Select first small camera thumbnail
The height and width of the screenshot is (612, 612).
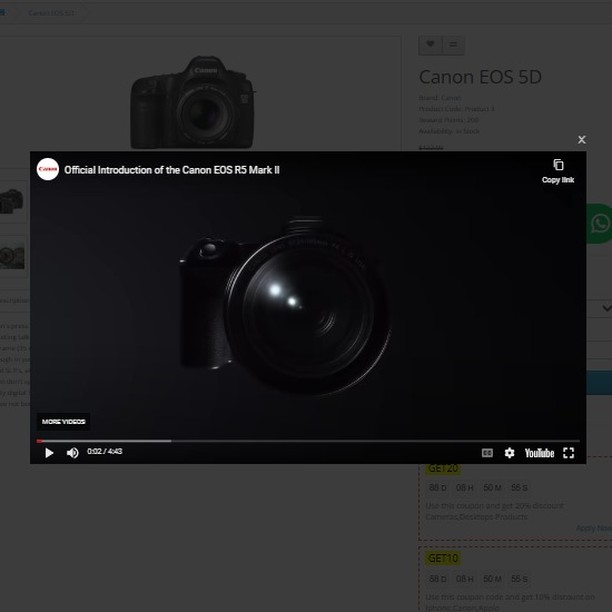pyautogui.click(x=12, y=201)
